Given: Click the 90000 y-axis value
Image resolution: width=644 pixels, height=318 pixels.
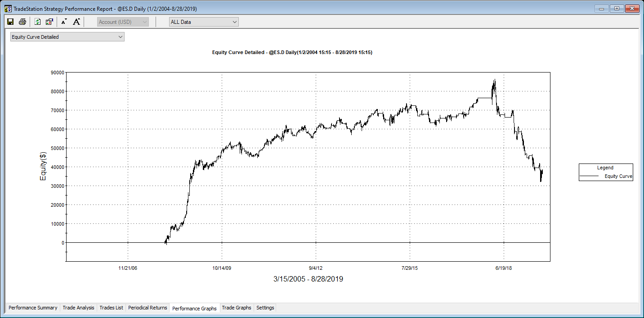Looking at the screenshot, I should pos(57,72).
